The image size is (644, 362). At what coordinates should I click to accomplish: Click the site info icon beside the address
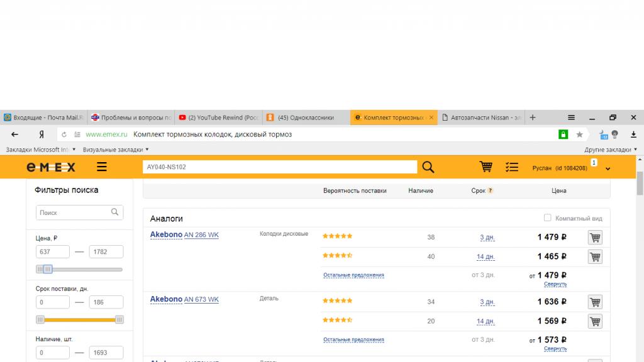point(77,134)
